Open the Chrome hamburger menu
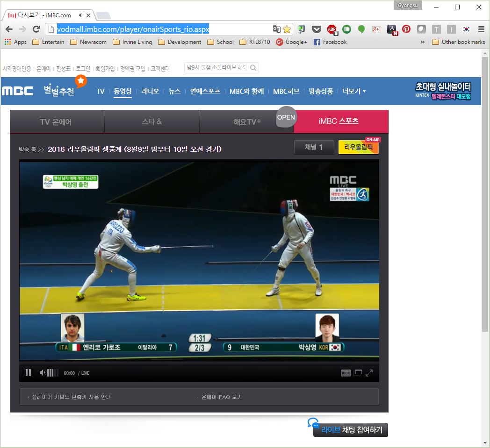The image size is (490, 448). coord(481,29)
